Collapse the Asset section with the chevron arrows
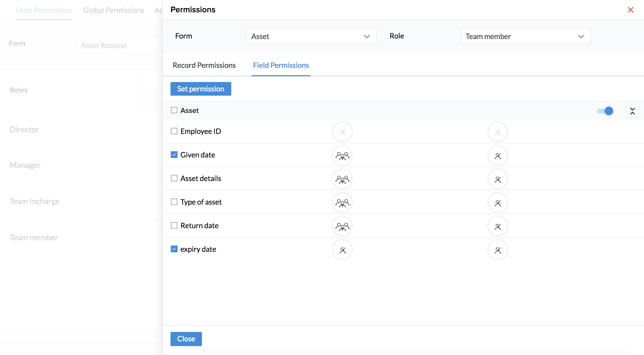 [x=632, y=111]
